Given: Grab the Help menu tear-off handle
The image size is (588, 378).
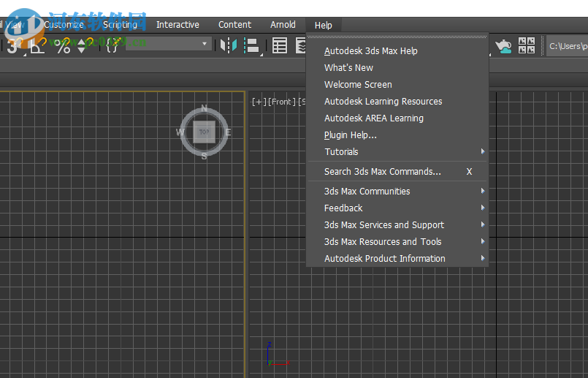Looking at the screenshot, I should click(397, 37).
